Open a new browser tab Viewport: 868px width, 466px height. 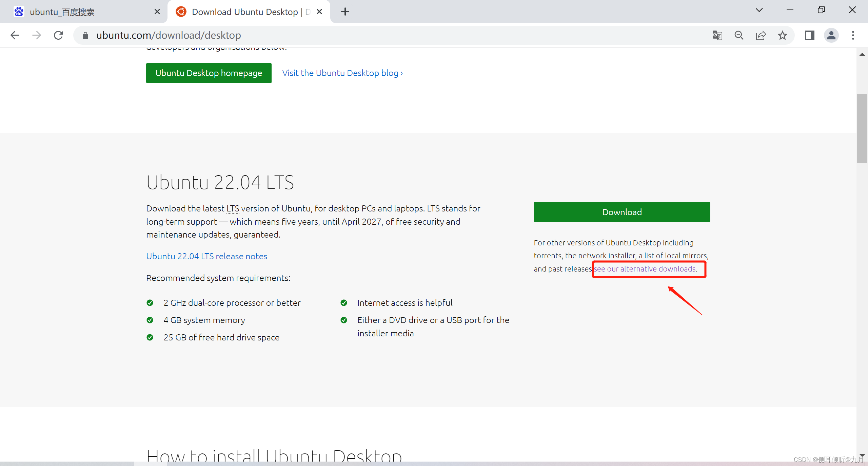(345, 12)
